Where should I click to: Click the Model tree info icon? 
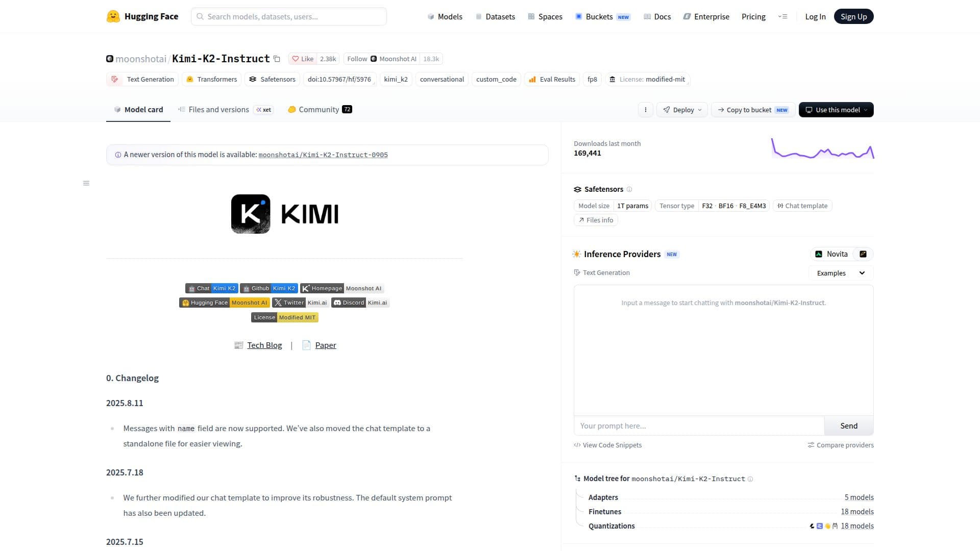coord(750,479)
